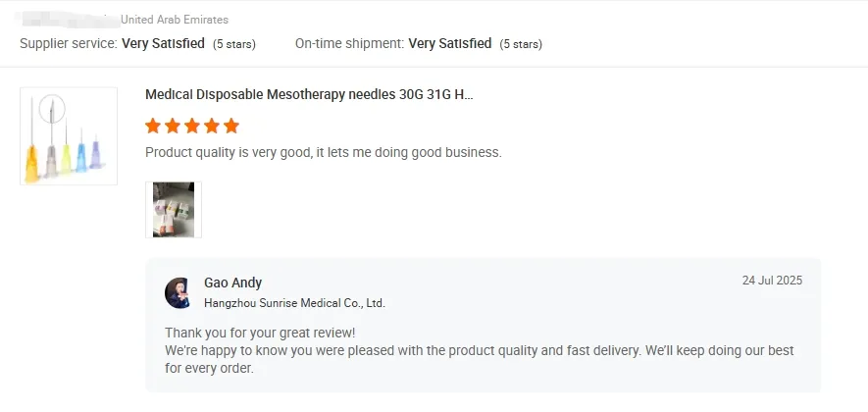Click the second orange rating star
Image resolution: width=868 pixels, height=412 pixels.
click(173, 126)
